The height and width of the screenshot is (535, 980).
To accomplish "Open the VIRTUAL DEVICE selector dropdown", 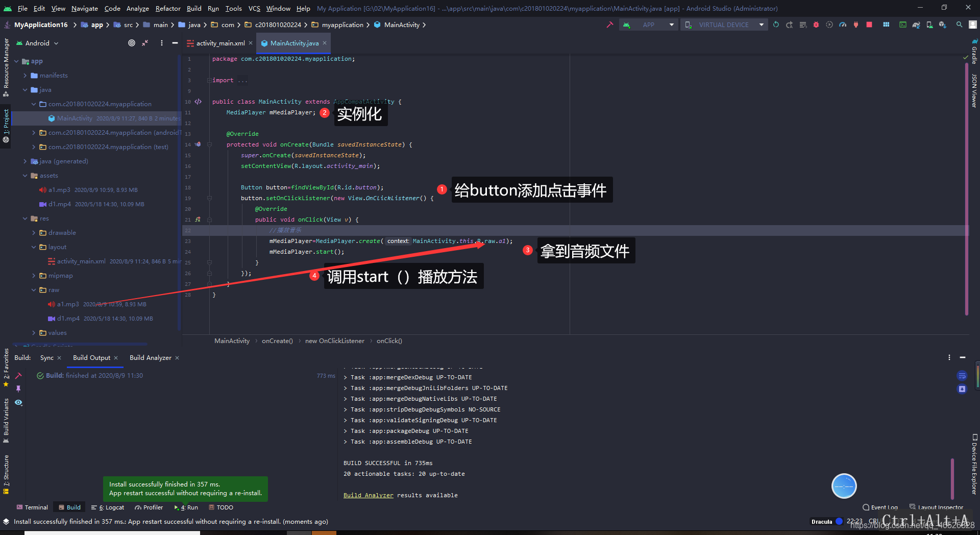I will tap(724, 25).
